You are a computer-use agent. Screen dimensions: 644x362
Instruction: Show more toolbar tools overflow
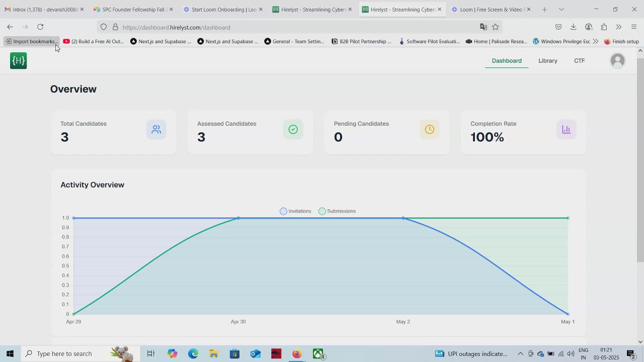coord(619,27)
